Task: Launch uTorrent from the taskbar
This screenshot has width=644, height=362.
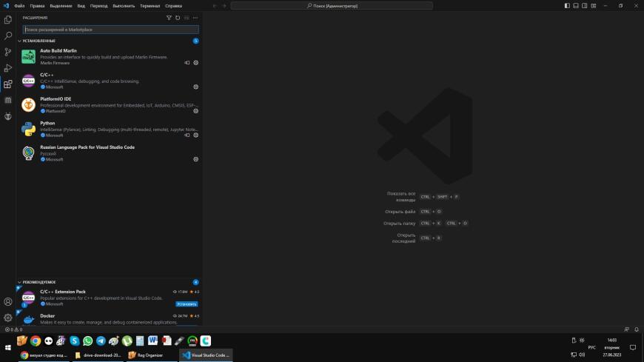Action: (x=127, y=341)
